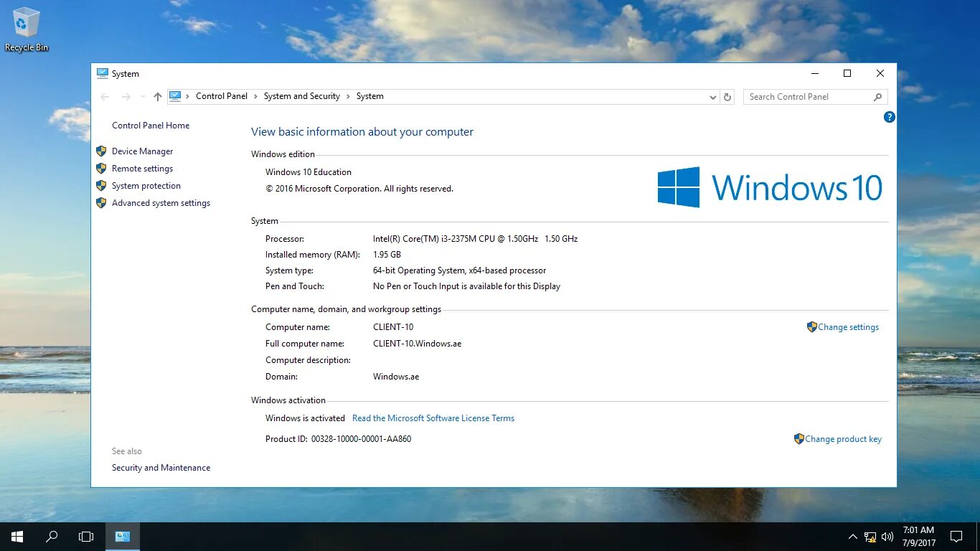Expand address bar history dropdown
This screenshot has width=980, height=551.
click(712, 97)
